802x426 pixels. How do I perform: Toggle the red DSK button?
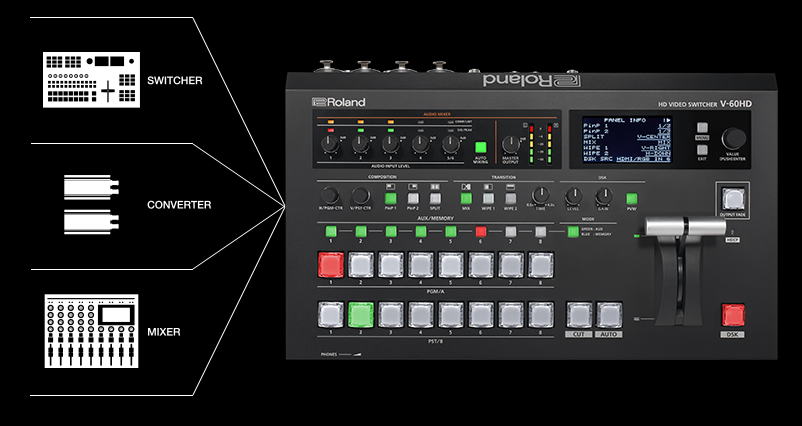[x=733, y=315]
